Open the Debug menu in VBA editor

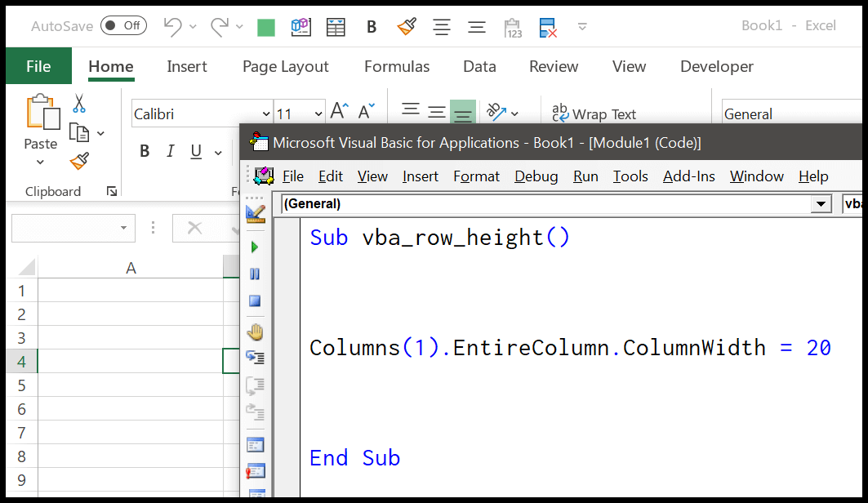point(536,176)
